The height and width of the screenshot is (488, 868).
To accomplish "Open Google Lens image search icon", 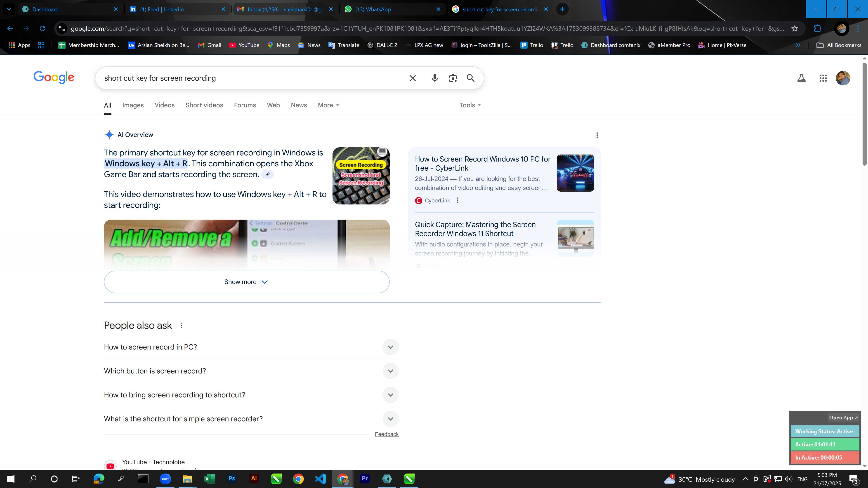I will point(453,78).
